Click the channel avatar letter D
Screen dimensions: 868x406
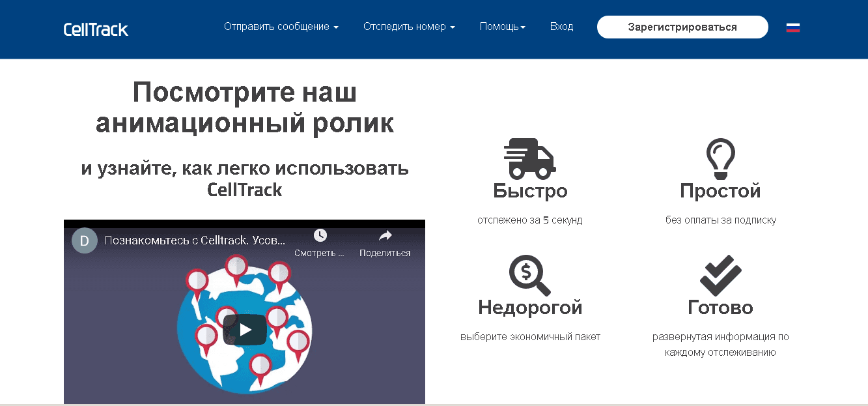coord(84,240)
